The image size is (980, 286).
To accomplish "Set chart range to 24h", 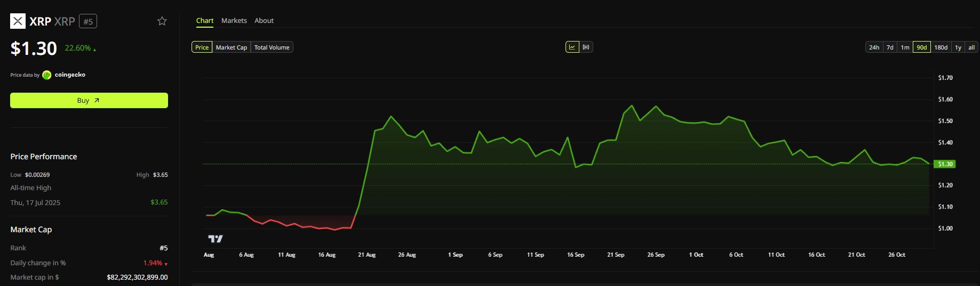I will tap(874, 47).
